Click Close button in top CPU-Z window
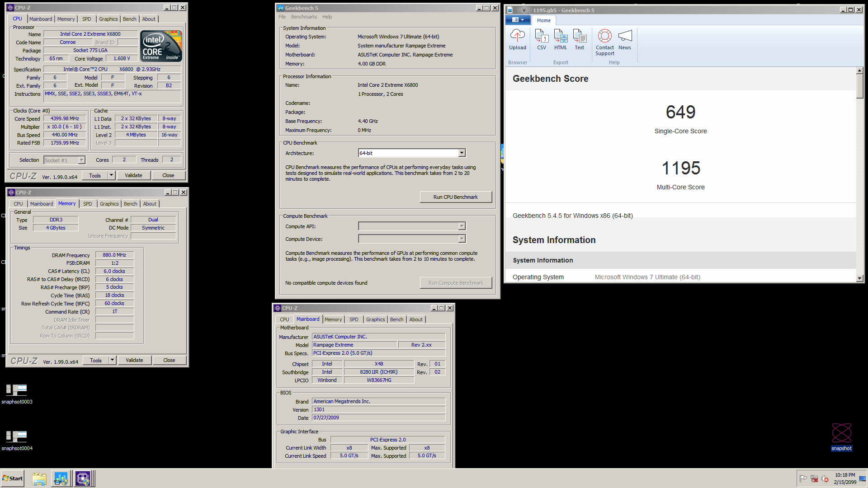The image size is (868, 488). [x=168, y=175]
